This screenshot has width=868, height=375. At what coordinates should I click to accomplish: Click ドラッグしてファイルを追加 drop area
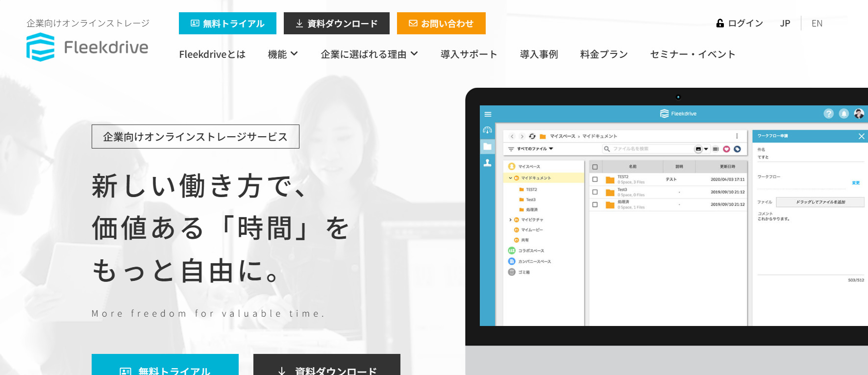pyautogui.click(x=820, y=202)
